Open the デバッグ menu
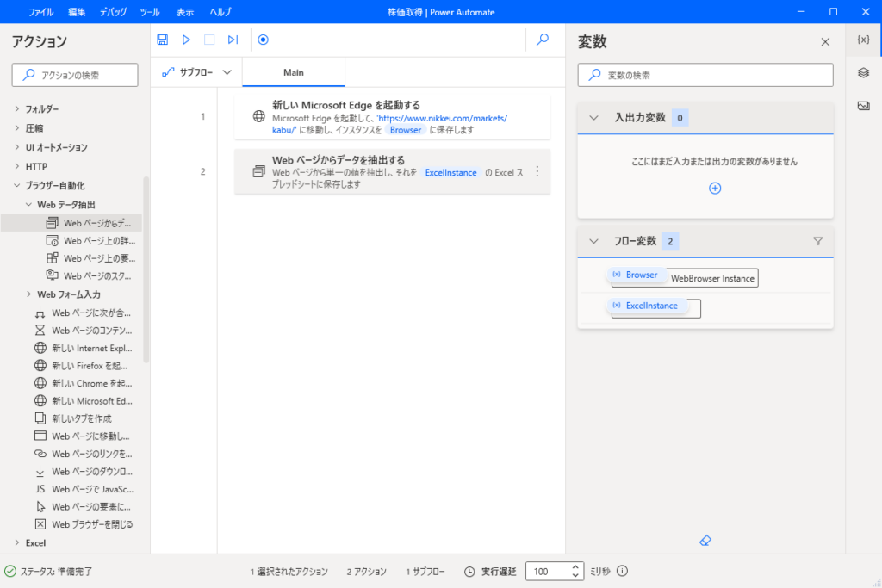This screenshot has width=882, height=588. coord(113,12)
